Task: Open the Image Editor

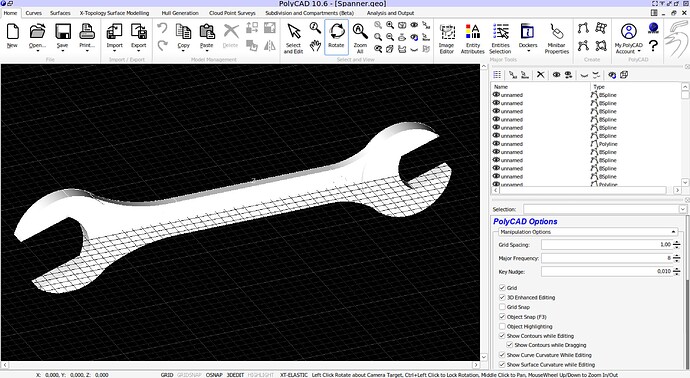Action: [x=447, y=39]
